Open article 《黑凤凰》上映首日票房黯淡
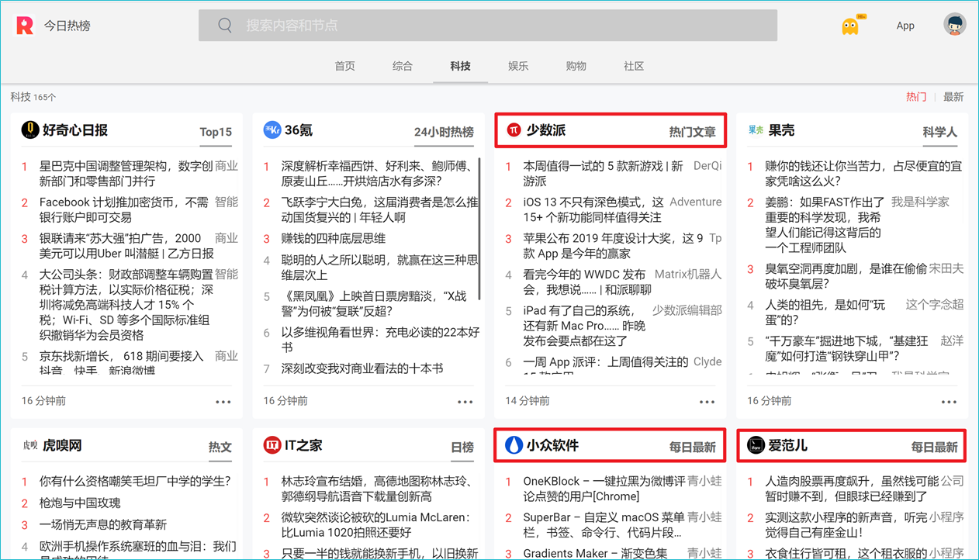979x560 pixels. pos(375,303)
